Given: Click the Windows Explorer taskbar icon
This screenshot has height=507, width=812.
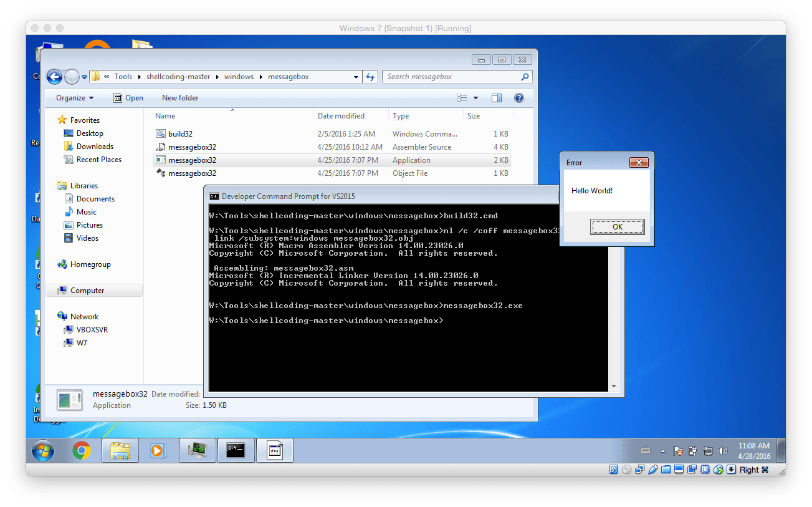Looking at the screenshot, I should point(120,450).
